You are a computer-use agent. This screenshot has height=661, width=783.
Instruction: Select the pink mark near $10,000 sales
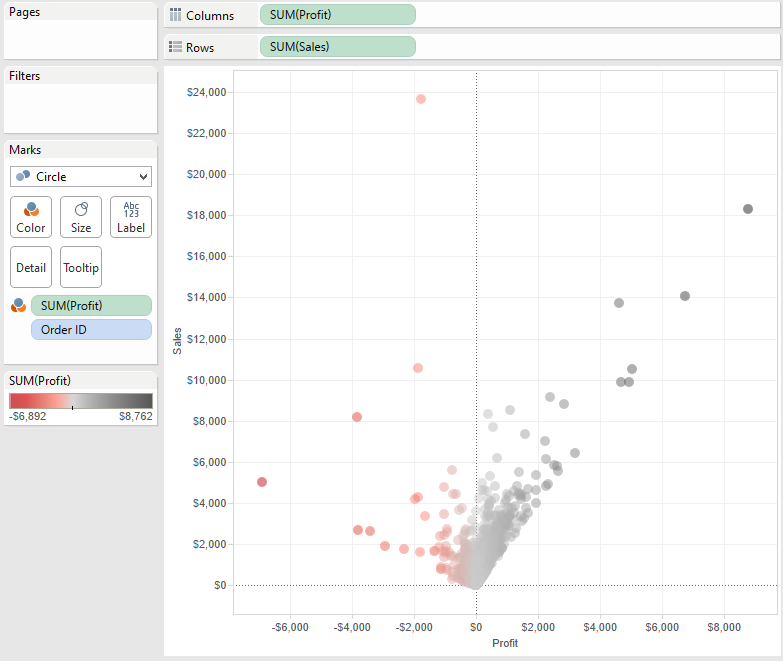pos(418,368)
